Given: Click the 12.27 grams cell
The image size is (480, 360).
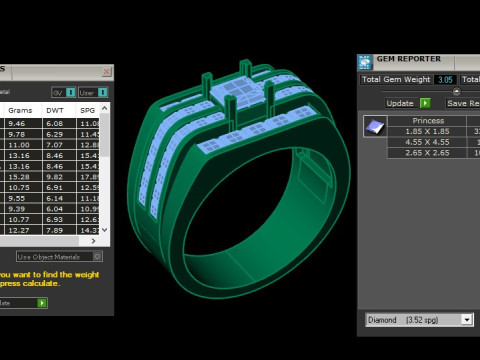Looking at the screenshot, I should pyautogui.click(x=23, y=230).
